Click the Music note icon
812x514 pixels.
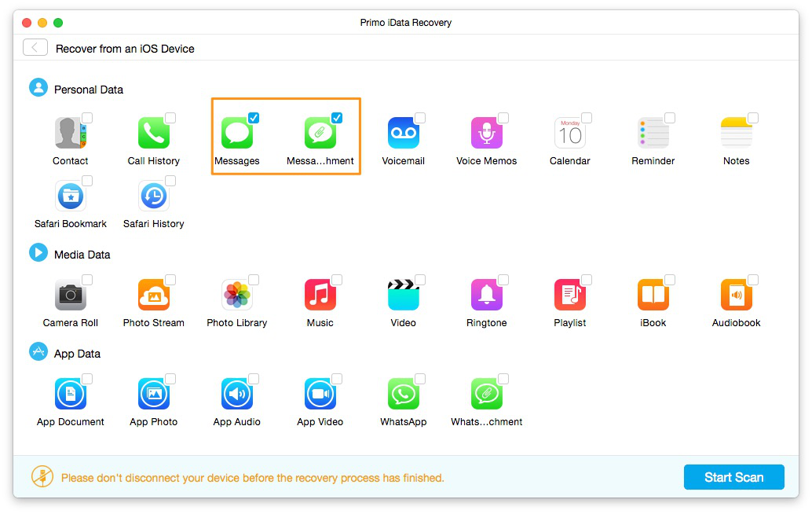[x=320, y=295]
